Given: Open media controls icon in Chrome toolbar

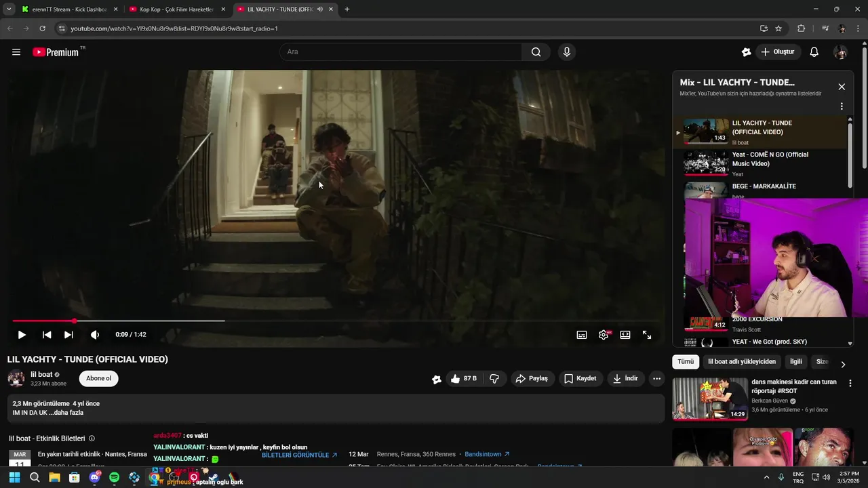Looking at the screenshot, I should pyautogui.click(x=825, y=28).
